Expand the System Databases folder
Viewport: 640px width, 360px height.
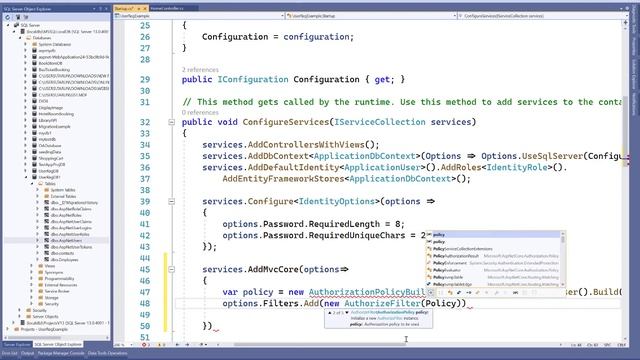click(26, 44)
